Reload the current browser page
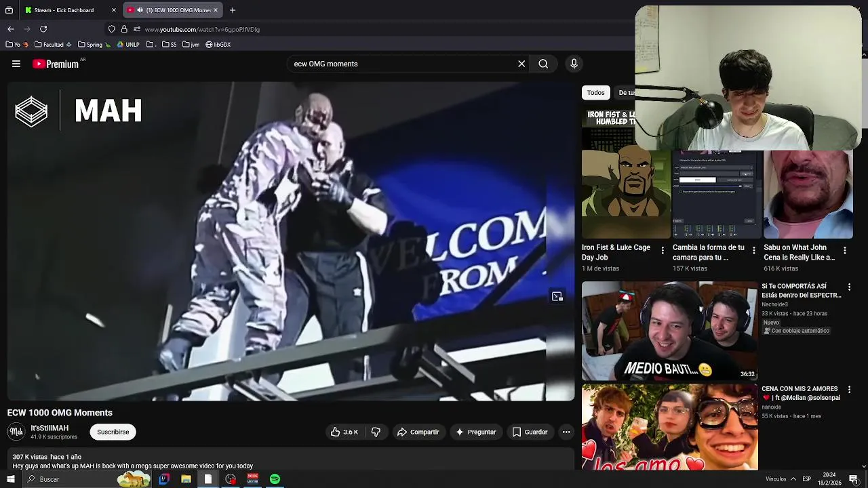 click(x=43, y=29)
